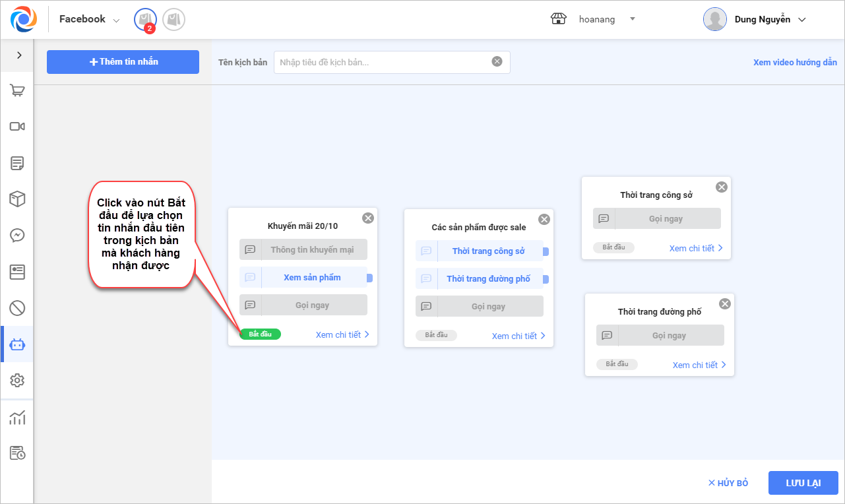845x504 pixels.
Task: Clear the script title input field
Action: click(x=497, y=61)
